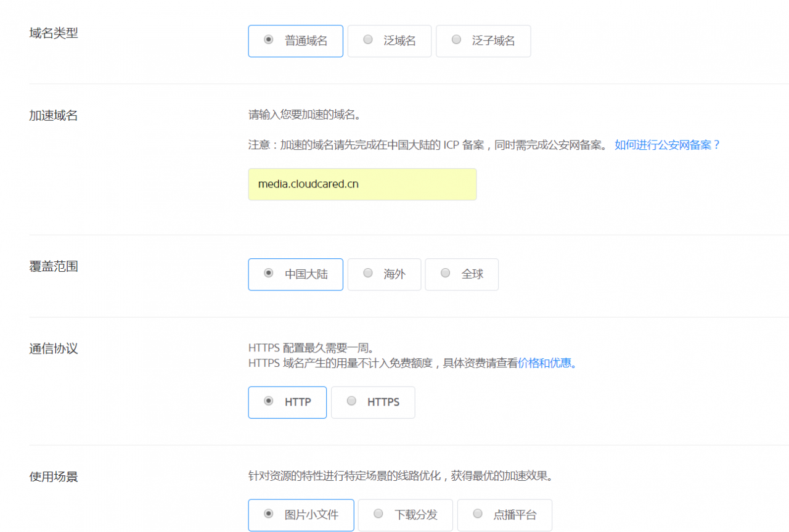Viewport: 789px width, 532px height.
Task: Select 图片小文件 usage scenario
Action: coord(301,515)
